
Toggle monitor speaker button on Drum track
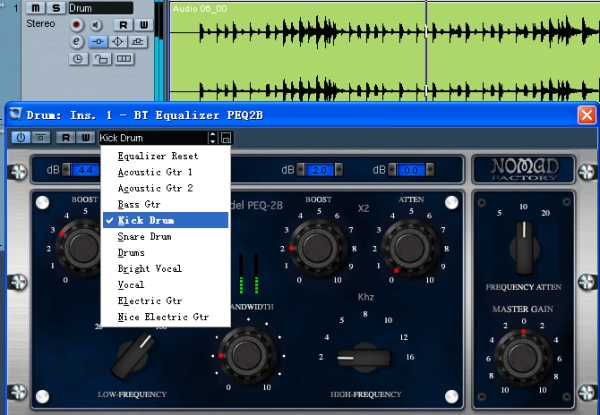96,25
